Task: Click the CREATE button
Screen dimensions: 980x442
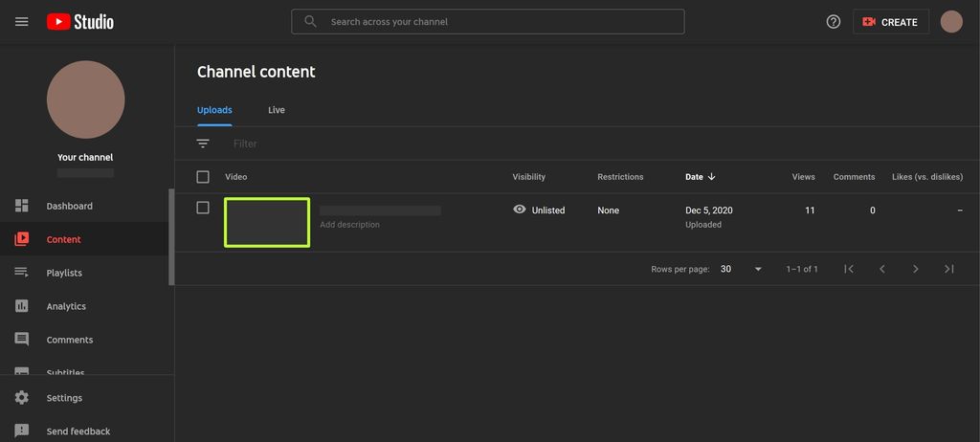Action: tap(890, 21)
